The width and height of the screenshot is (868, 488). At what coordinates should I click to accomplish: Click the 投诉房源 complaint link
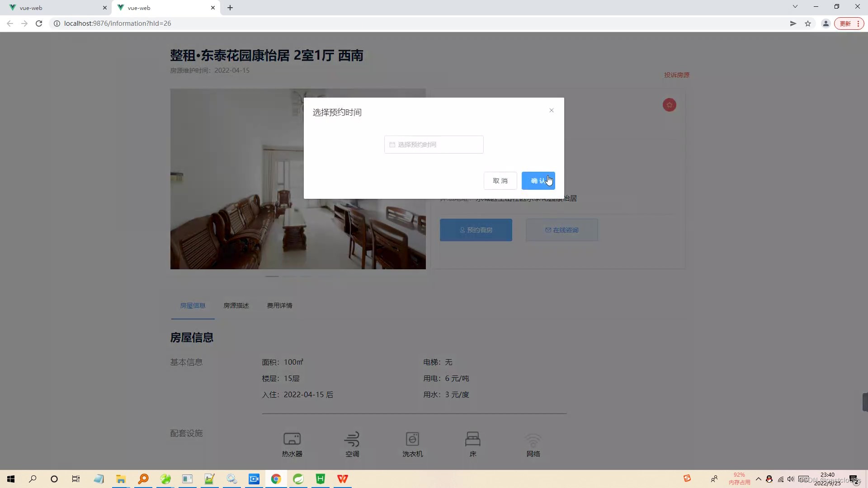click(676, 75)
